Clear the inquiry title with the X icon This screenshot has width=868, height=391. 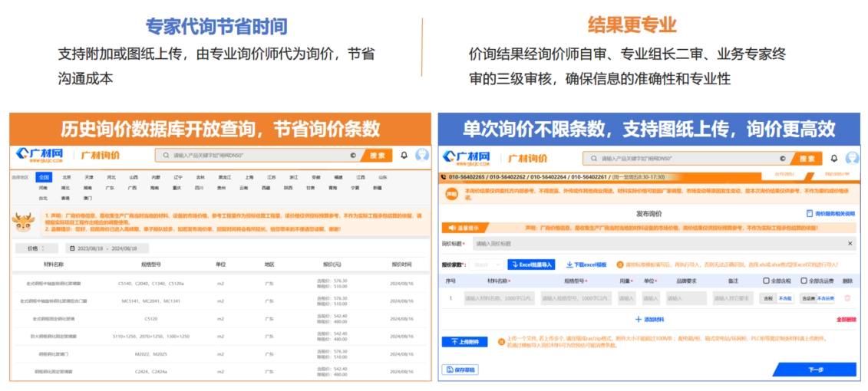coord(850,244)
